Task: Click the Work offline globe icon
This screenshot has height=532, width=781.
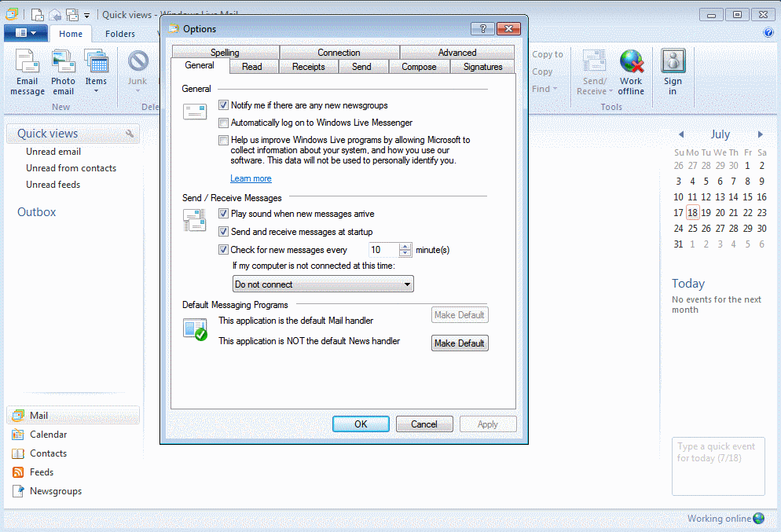Action: [631, 61]
